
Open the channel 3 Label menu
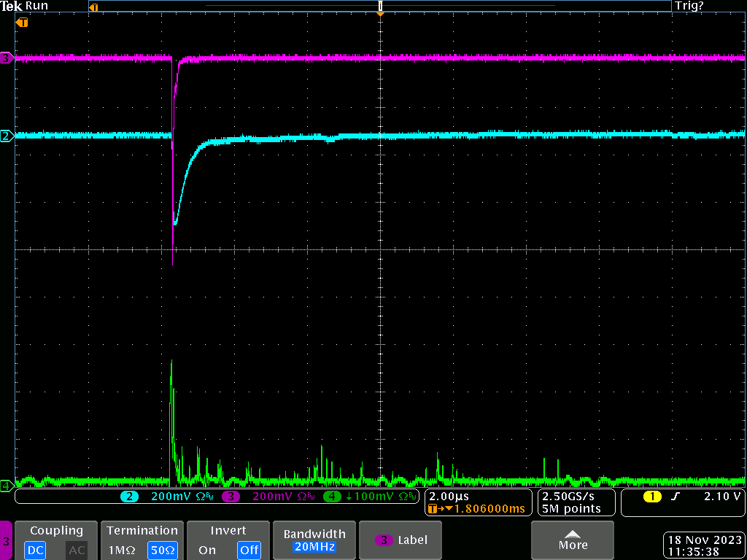coord(401,540)
